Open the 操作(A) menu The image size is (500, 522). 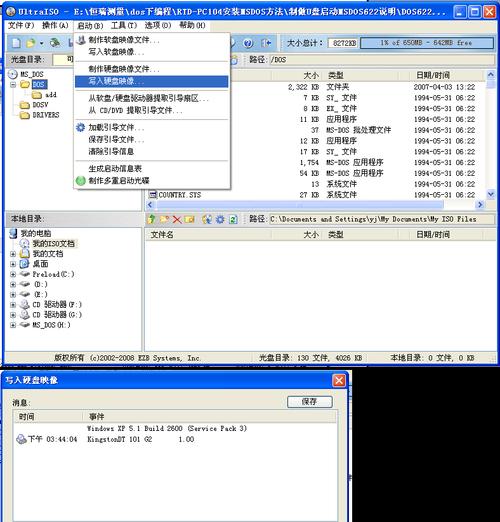pyautogui.click(x=55, y=25)
